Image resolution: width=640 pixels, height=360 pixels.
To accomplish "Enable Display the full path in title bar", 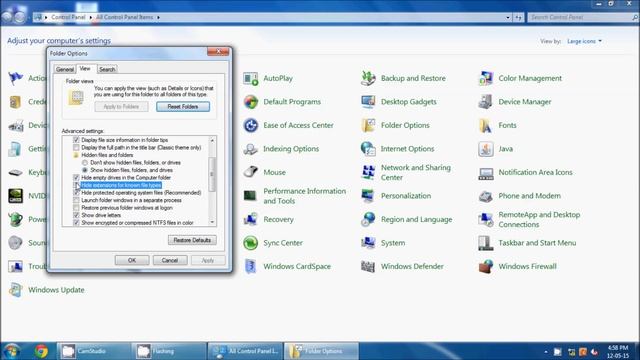I will click(76, 147).
